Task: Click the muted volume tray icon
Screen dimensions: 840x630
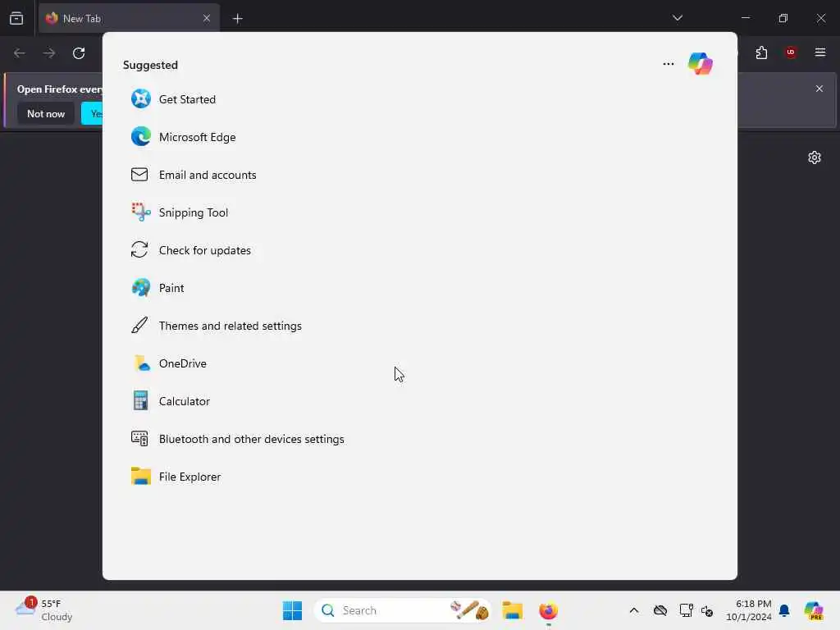Action: (707, 610)
